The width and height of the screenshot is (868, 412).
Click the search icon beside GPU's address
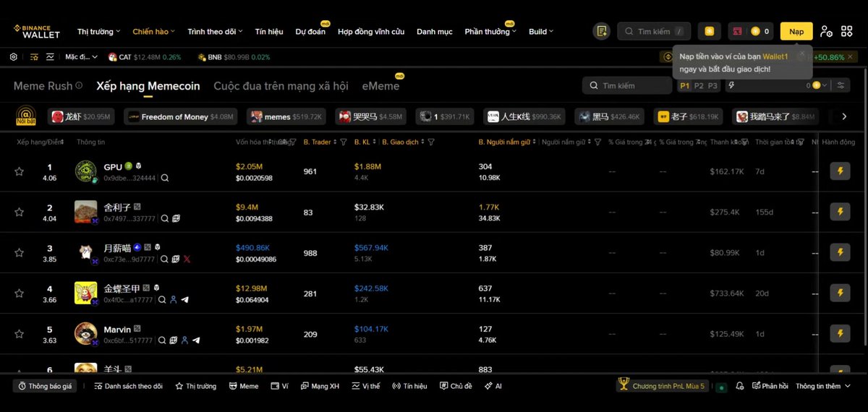click(x=165, y=178)
